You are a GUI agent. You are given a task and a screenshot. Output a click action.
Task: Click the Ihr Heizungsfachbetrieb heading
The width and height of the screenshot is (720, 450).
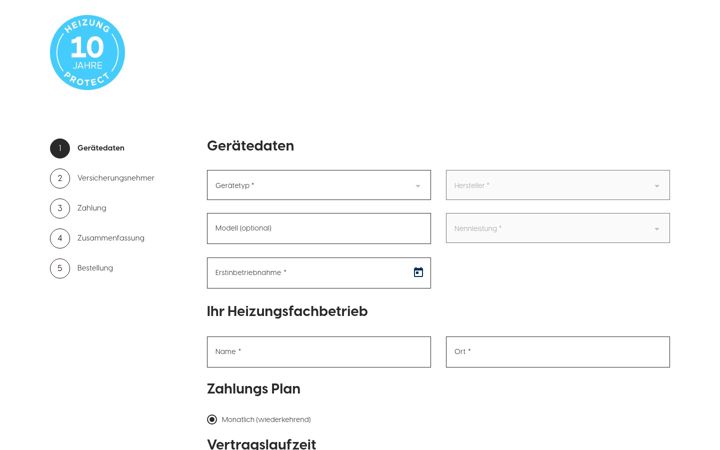point(287,311)
